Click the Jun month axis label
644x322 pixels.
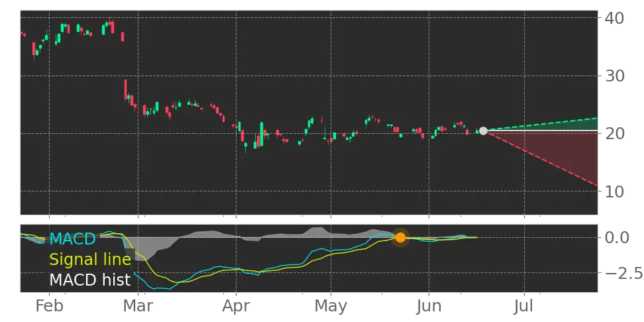pyautogui.click(x=429, y=306)
